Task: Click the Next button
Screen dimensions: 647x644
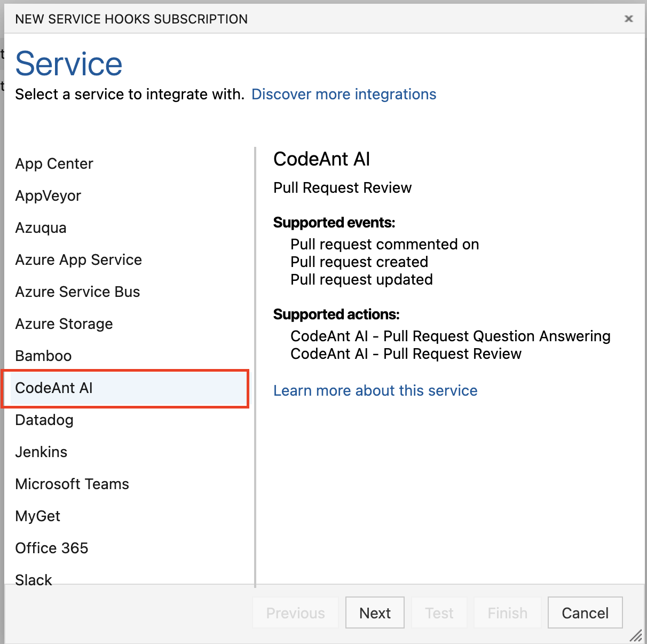Action: point(375,612)
